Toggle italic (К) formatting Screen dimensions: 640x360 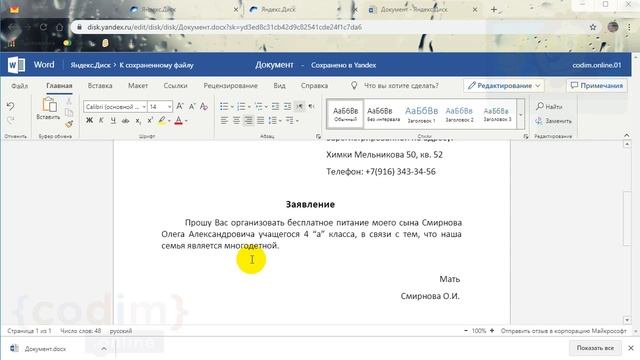101,120
